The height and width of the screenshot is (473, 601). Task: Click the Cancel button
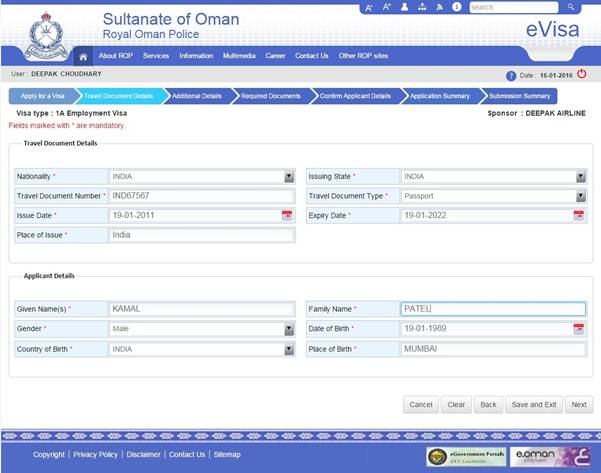421,404
